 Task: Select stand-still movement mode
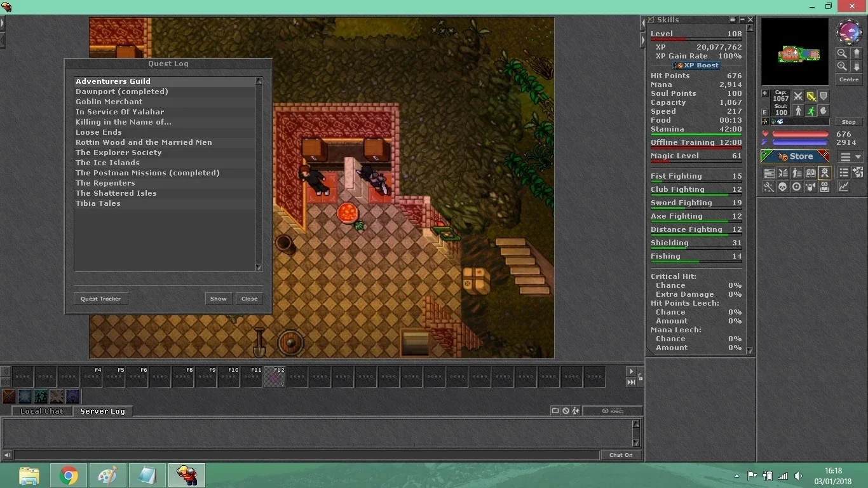point(798,111)
